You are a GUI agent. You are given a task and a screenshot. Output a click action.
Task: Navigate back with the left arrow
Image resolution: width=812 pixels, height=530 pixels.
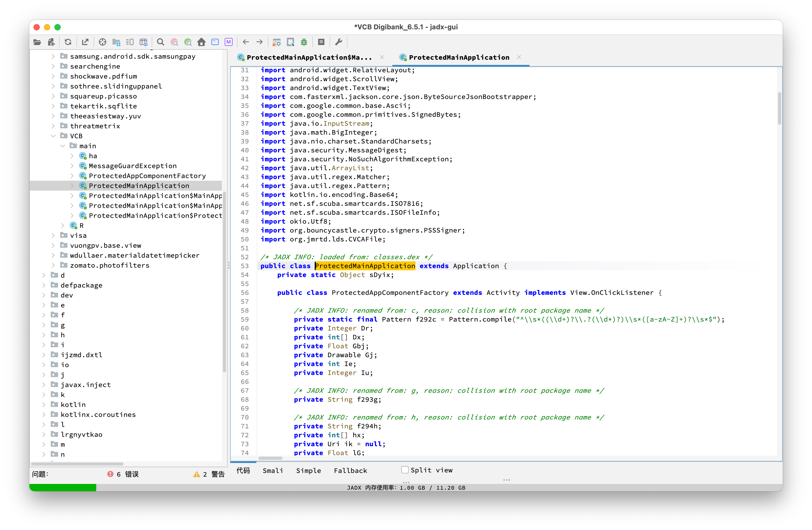coord(246,42)
